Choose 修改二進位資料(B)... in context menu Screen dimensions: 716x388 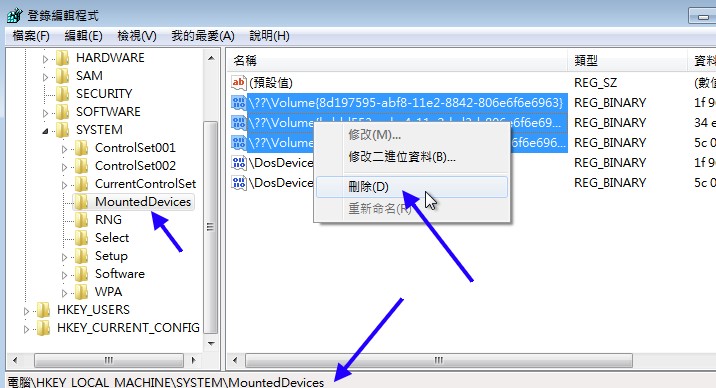[x=411, y=157]
